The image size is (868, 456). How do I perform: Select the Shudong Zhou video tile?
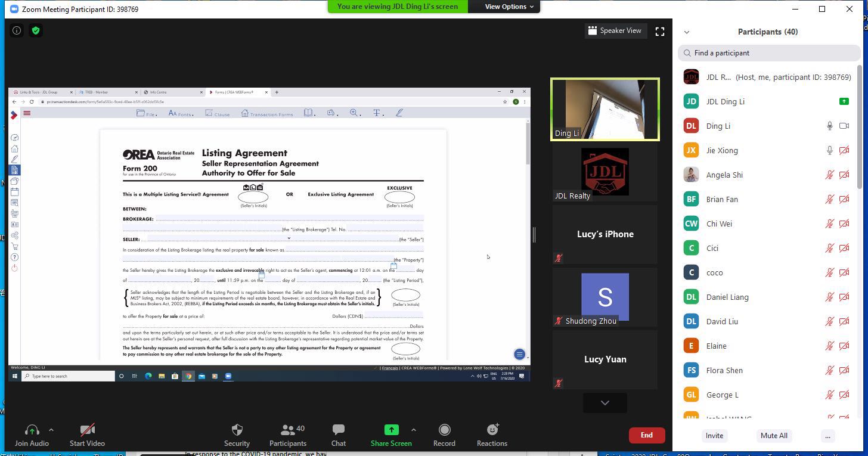605,297
